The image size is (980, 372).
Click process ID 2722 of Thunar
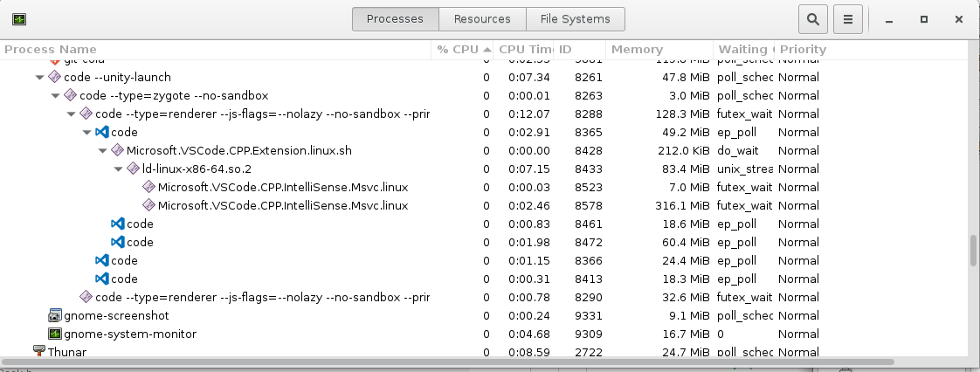[589, 352]
